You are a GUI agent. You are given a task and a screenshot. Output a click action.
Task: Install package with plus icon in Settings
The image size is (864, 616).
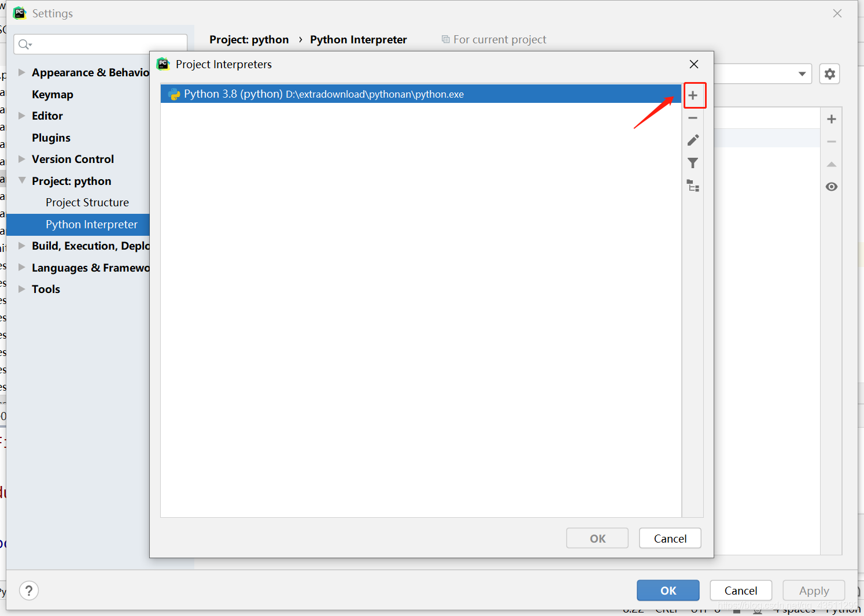coord(832,119)
